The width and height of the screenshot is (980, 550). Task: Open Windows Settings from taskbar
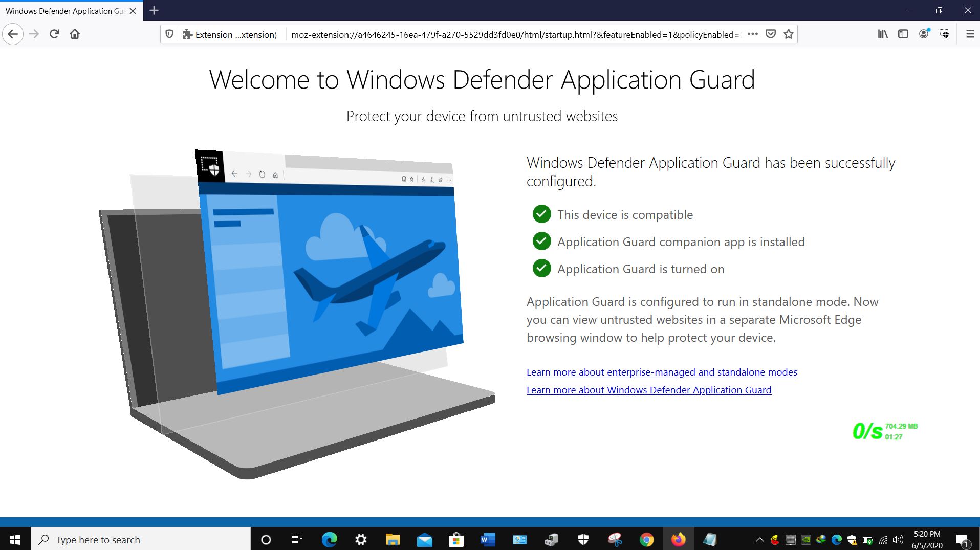(361, 539)
